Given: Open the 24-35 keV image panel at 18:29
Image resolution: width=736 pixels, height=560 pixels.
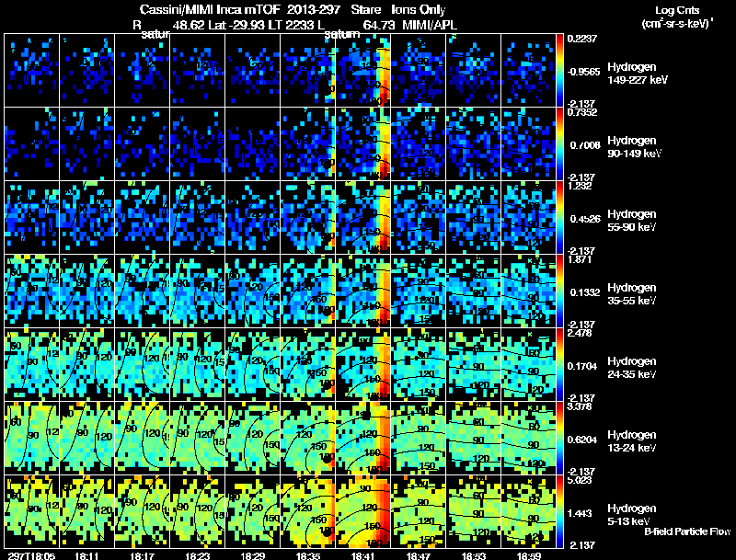Looking at the screenshot, I should tap(253, 364).
